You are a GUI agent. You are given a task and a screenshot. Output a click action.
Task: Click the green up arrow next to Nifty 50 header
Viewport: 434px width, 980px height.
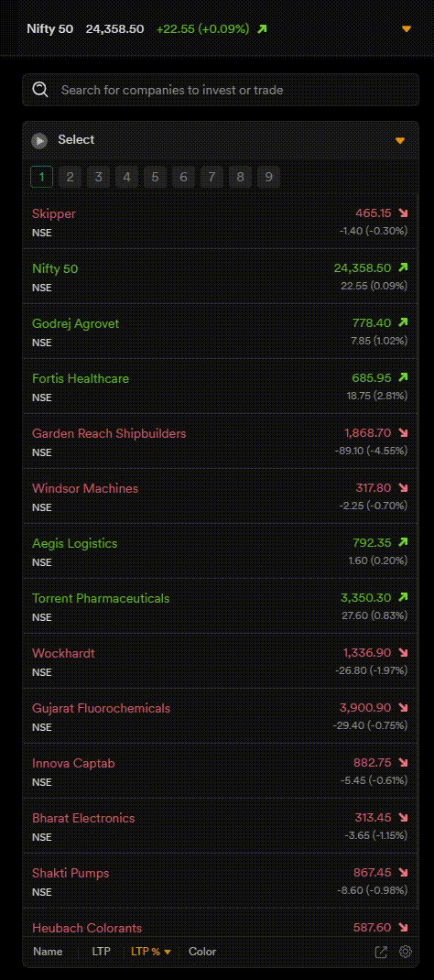(262, 28)
